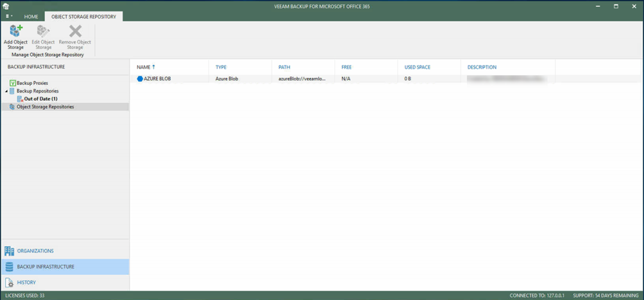Click the N/A free space cell

coord(346,78)
